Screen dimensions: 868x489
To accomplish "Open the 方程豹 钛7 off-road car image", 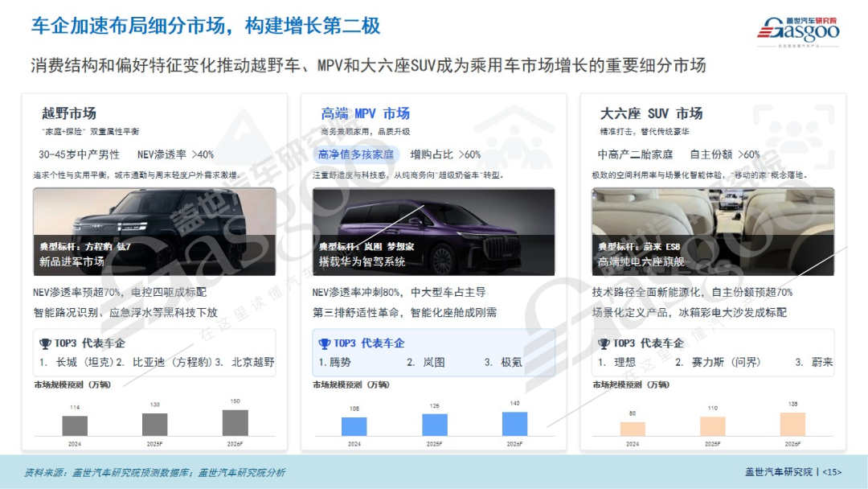I will coord(154,232).
